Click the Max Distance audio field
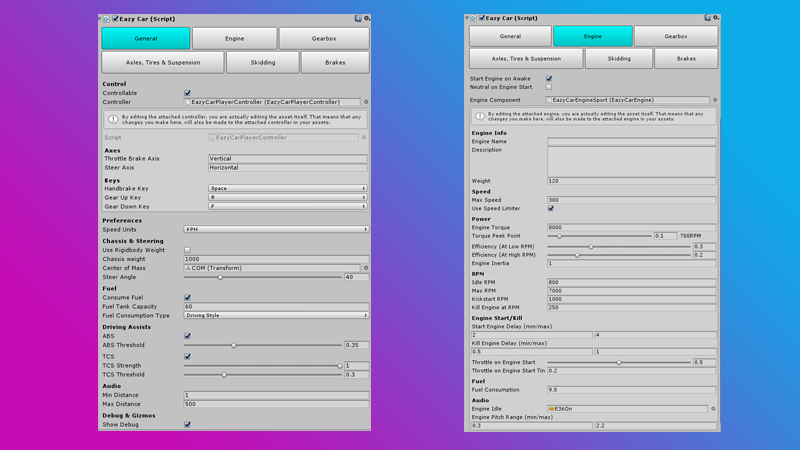Image resolution: width=800 pixels, height=450 pixels. [x=276, y=404]
